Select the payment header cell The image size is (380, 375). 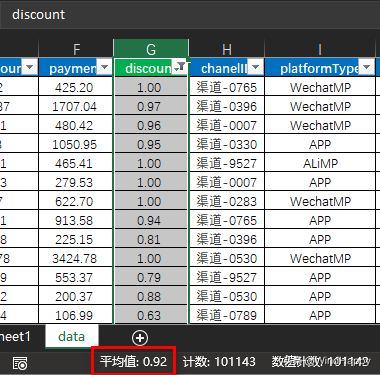pyautogui.click(x=76, y=68)
